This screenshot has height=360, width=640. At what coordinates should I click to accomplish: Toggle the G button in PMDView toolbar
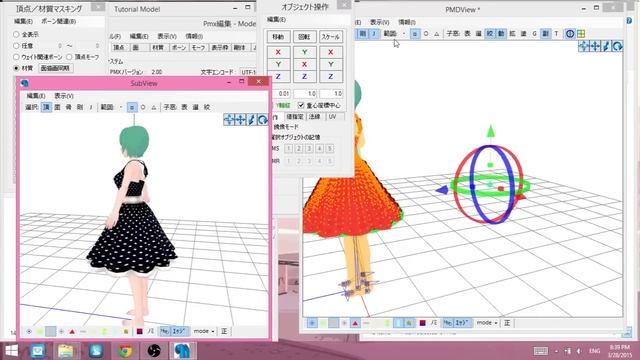click(534, 34)
